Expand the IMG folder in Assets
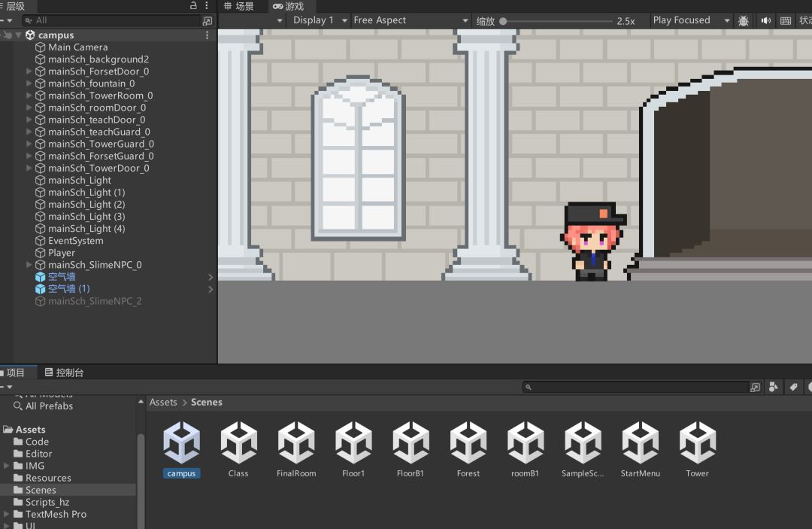This screenshot has height=529, width=812. tap(6, 466)
